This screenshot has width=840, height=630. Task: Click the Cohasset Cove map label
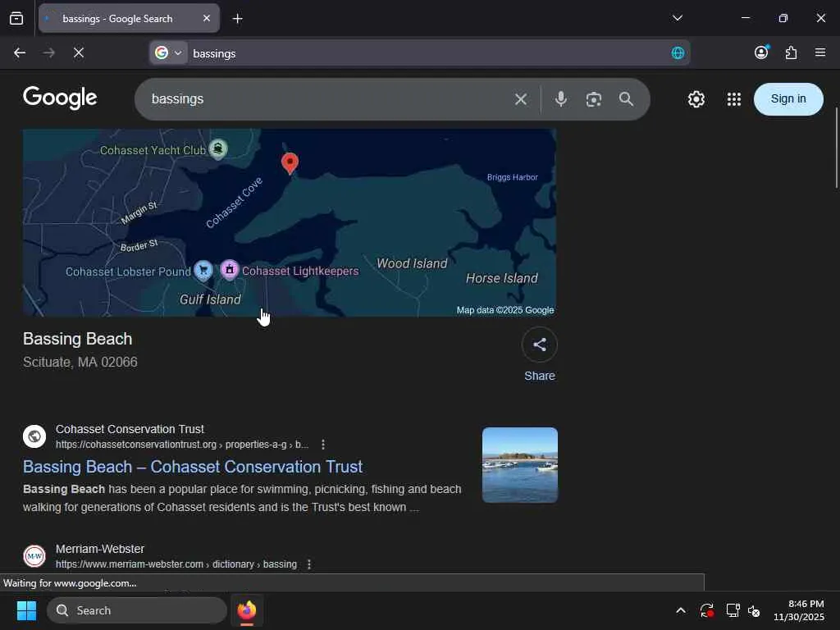click(x=234, y=203)
